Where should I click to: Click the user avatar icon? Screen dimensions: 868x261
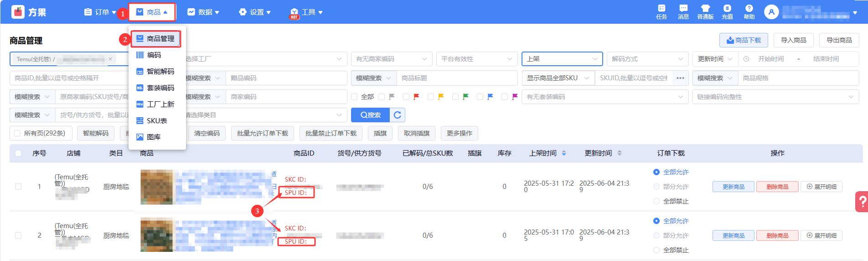pyautogui.click(x=771, y=12)
